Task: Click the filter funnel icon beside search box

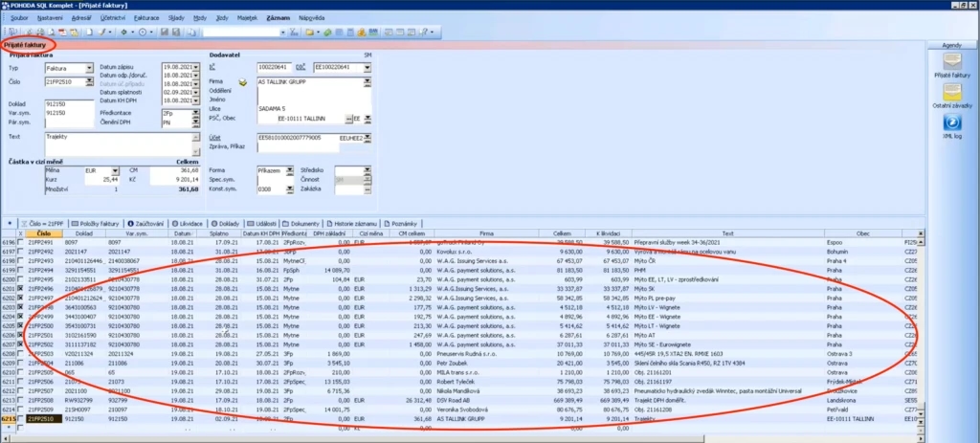Action: click(293, 32)
